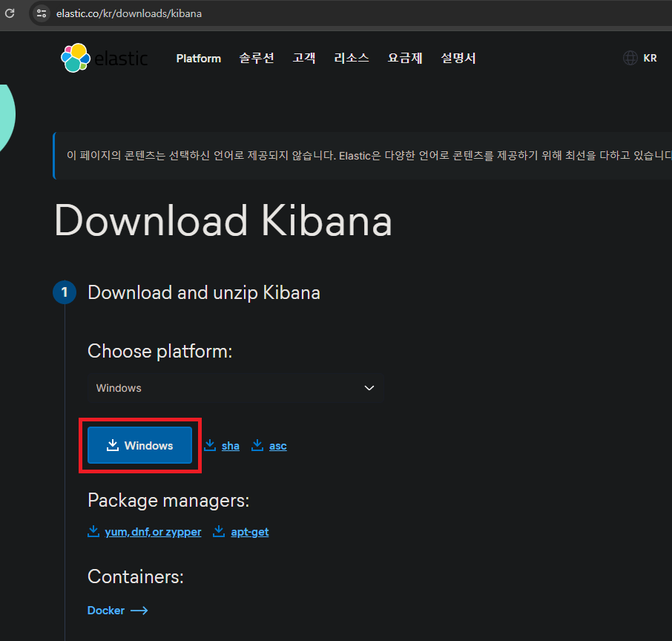Expand the Windows platform dropdown
Viewport: 672px width, 641px height.
pos(235,387)
